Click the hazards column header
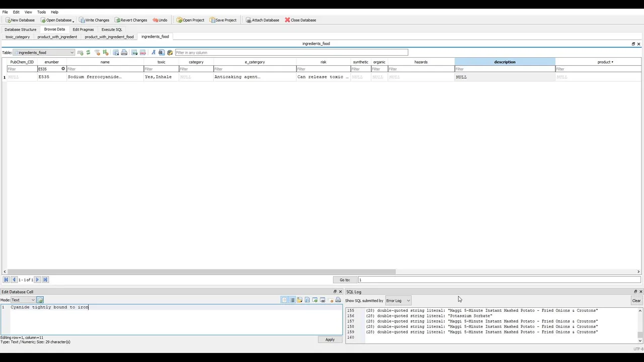The width and height of the screenshot is (644, 362). click(x=421, y=62)
